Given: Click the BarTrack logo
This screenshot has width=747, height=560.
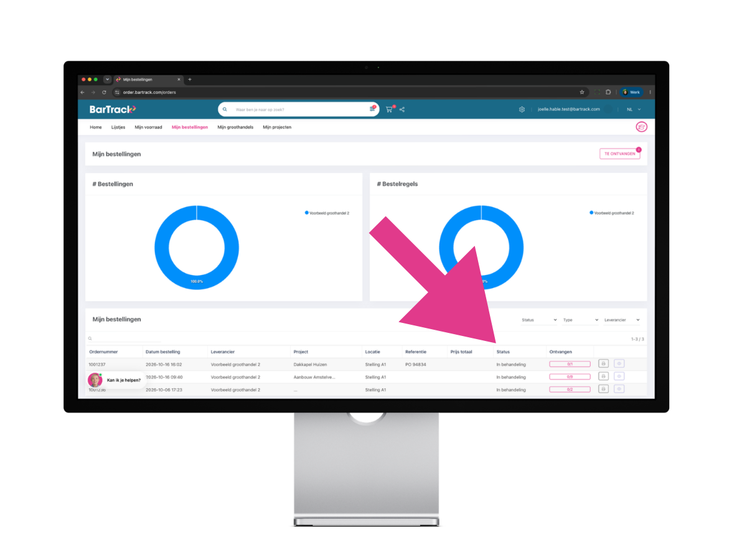Looking at the screenshot, I should point(113,110).
